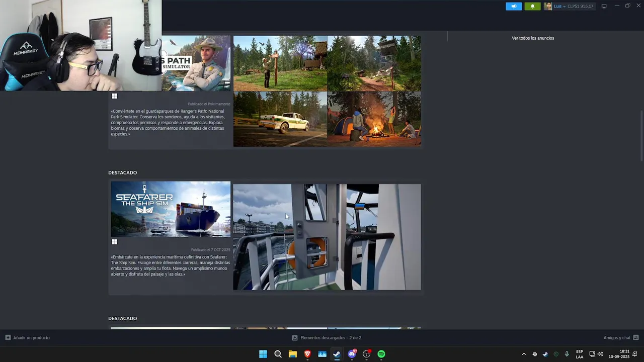
Task: Open Brave browser from taskbar
Action: click(307, 354)
